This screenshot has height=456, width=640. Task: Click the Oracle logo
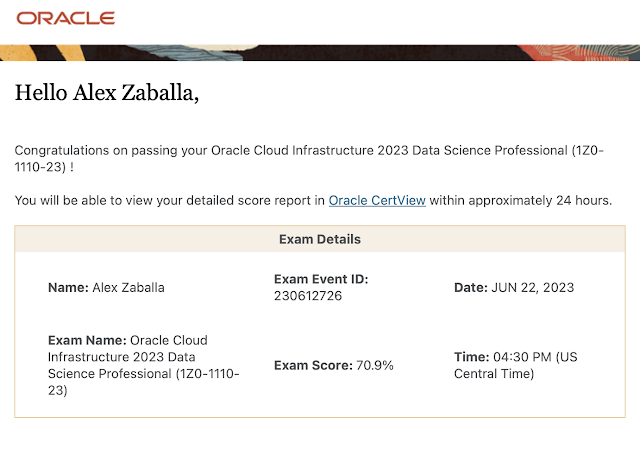coord(66,18)
